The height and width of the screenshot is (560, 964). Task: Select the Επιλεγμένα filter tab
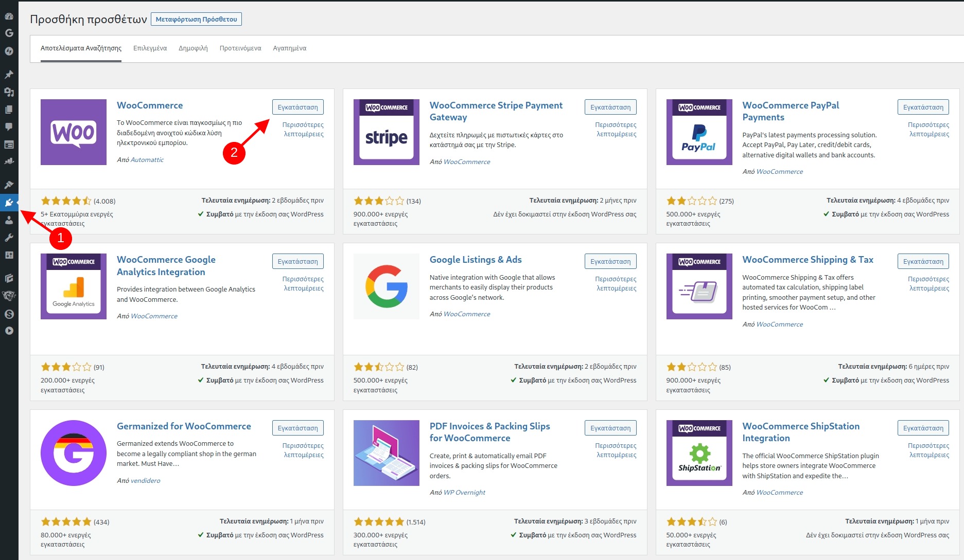pyautogui.click(x=150, y=48)
